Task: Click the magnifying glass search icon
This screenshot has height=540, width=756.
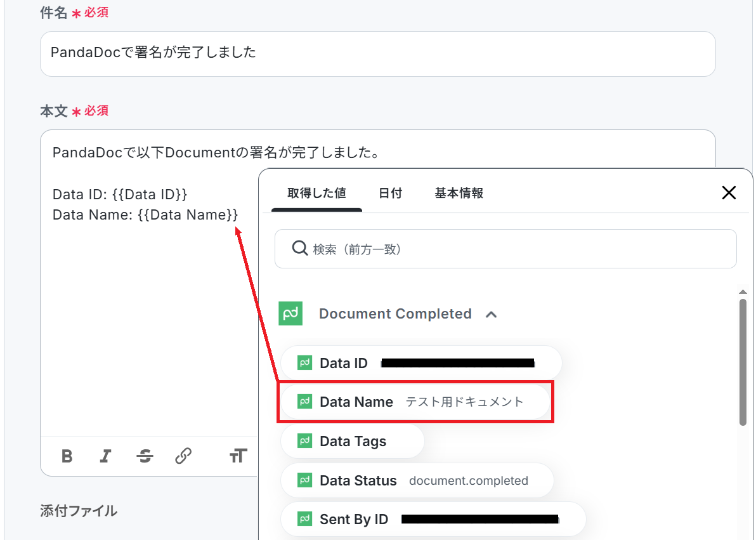Action: [299, 248]
